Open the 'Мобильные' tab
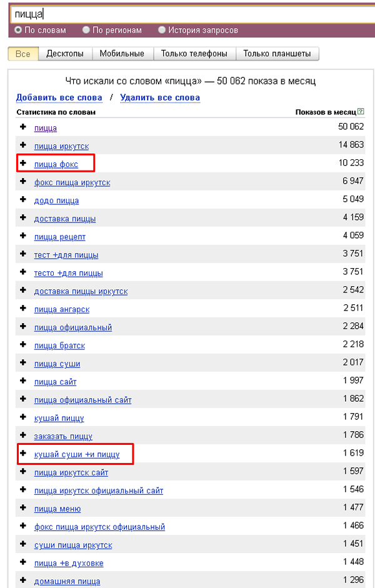 [x=122, y=54]
